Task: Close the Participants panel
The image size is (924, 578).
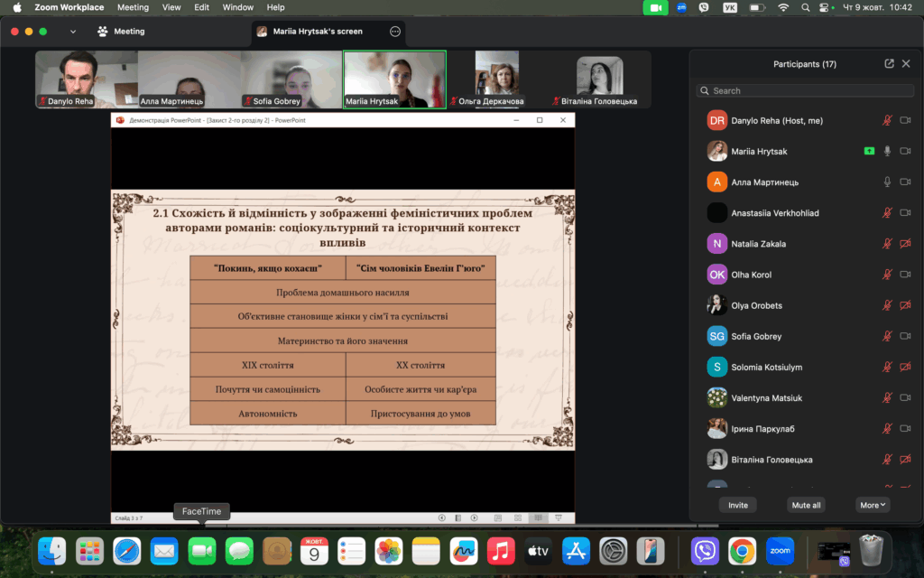Action: coord(906,64)
